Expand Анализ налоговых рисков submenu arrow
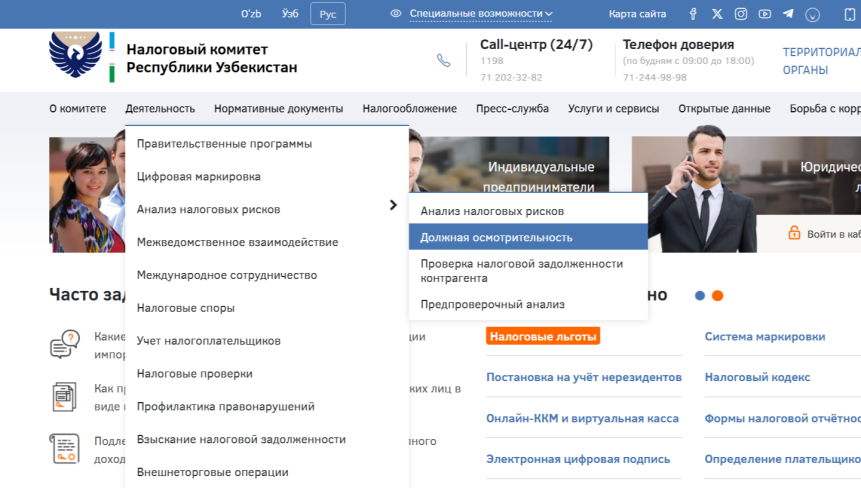 pos(393,206)
